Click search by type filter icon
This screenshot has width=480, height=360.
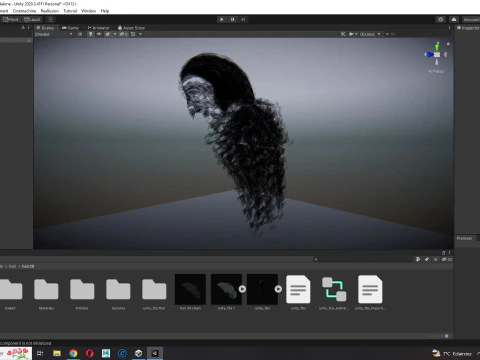418,259
